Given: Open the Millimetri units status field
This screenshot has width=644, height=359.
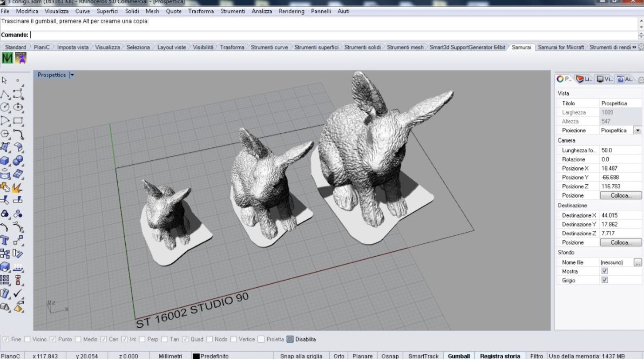Looking at the screenshot, I should 170,356.
